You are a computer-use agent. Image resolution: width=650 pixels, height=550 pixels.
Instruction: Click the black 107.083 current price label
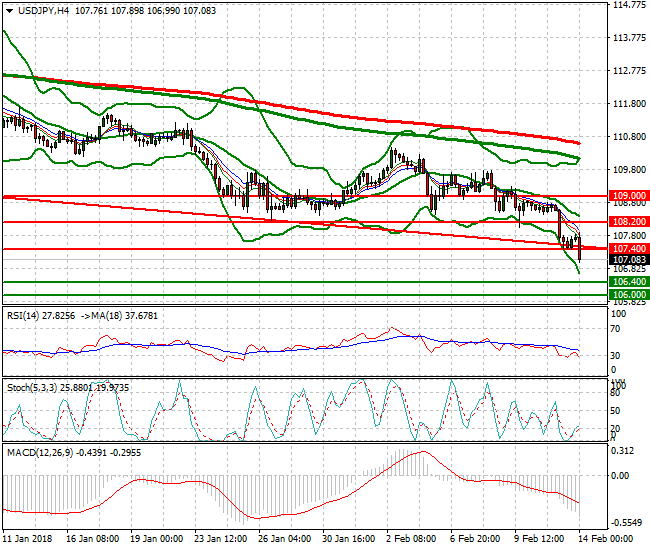point(629,260)
